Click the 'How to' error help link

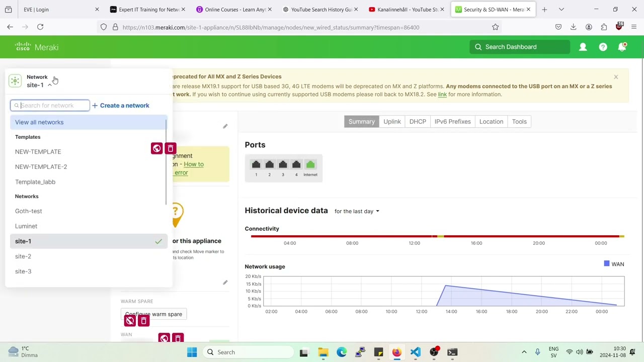click(x=194, y=164)
